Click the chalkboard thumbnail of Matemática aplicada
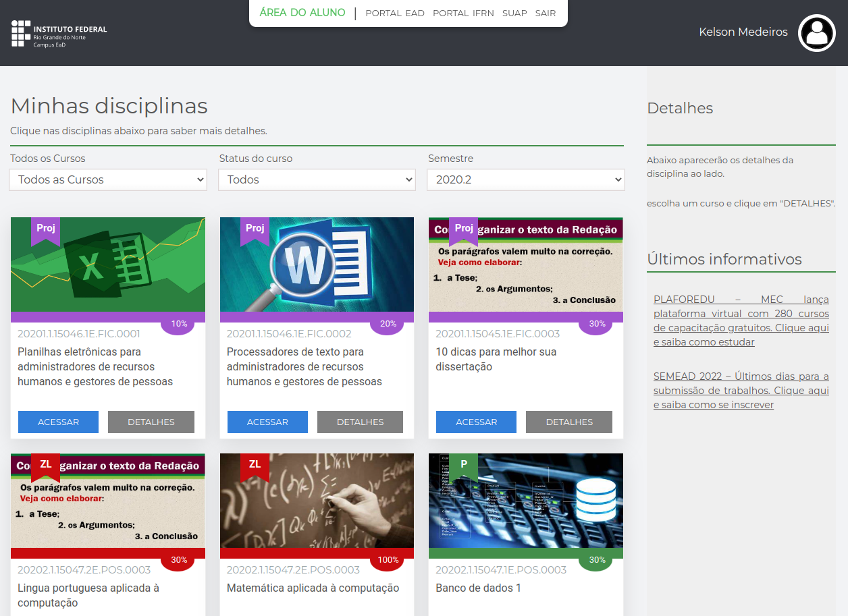The image size is (848, 616). click(x=317, y=501)
